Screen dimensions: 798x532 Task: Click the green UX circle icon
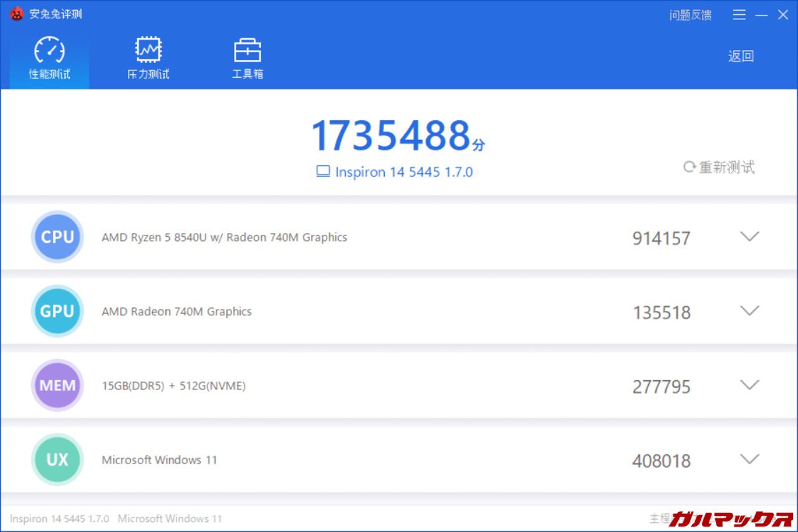pyautogui.click(x=57, y=460)
